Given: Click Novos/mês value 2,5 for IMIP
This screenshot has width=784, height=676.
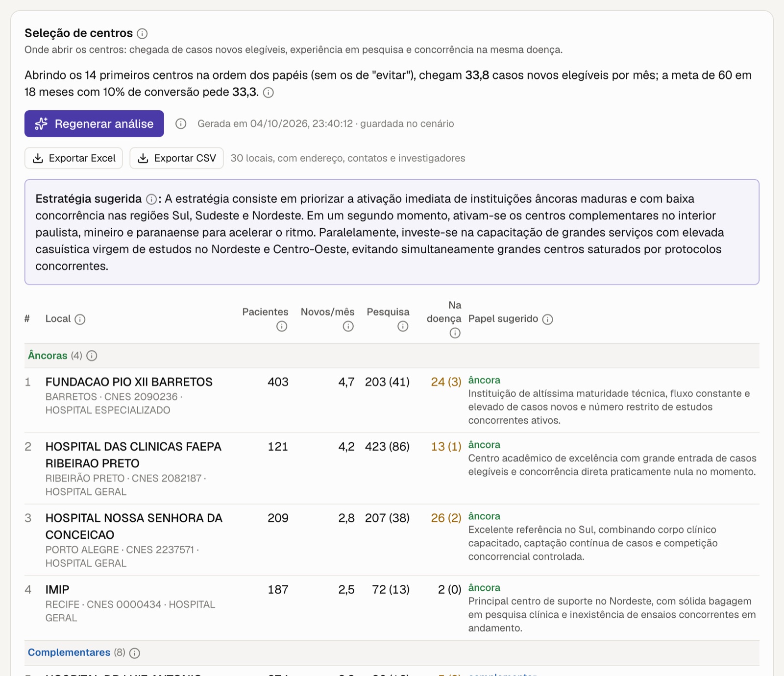Looking at the screenshot, I should point(346,590).
